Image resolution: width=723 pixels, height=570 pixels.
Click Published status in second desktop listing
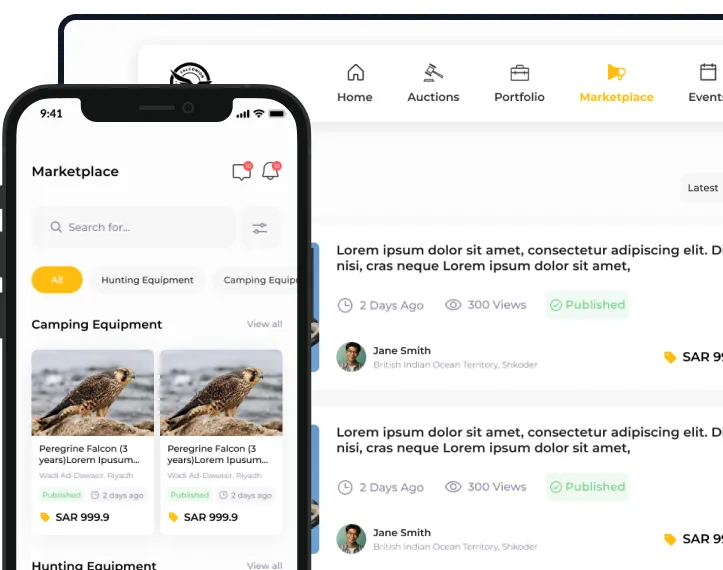[x=587, y=487]
